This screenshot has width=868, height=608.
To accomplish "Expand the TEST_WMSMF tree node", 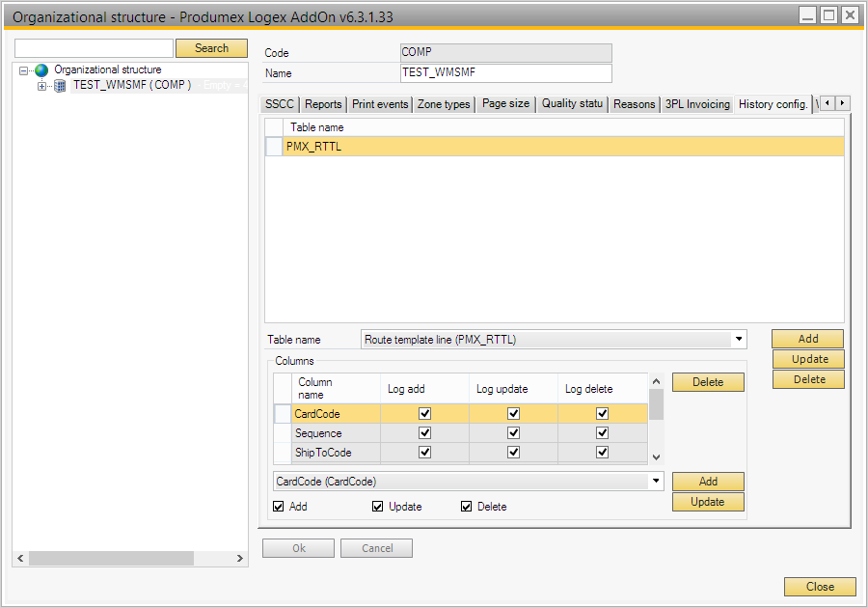I will [41, 86].
